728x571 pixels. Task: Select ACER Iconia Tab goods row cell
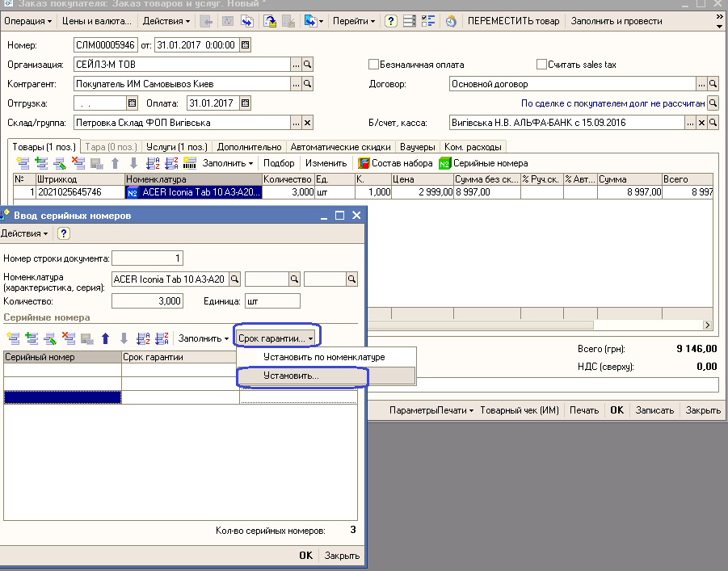click(x=194, y=192)
